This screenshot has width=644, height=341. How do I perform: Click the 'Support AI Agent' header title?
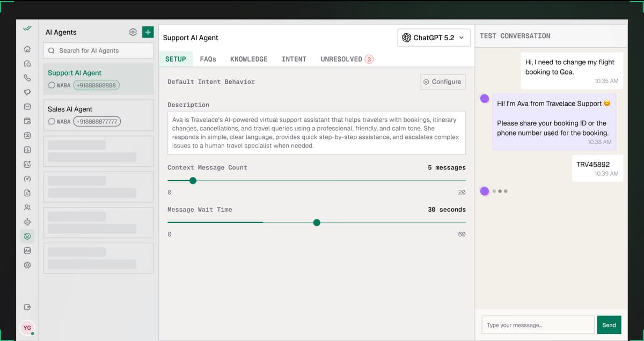tap(191, 38)
